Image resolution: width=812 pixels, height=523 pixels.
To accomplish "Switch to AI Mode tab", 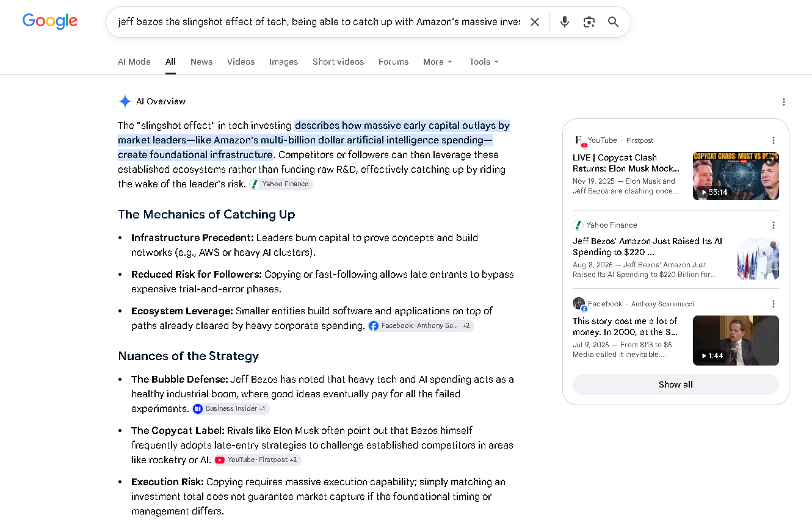I will 134,62.
